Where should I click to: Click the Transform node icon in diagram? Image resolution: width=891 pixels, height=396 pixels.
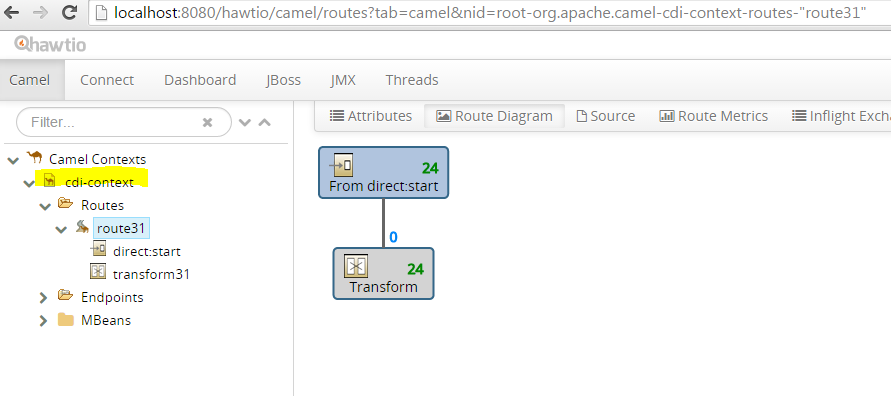(x=356, y=266)
